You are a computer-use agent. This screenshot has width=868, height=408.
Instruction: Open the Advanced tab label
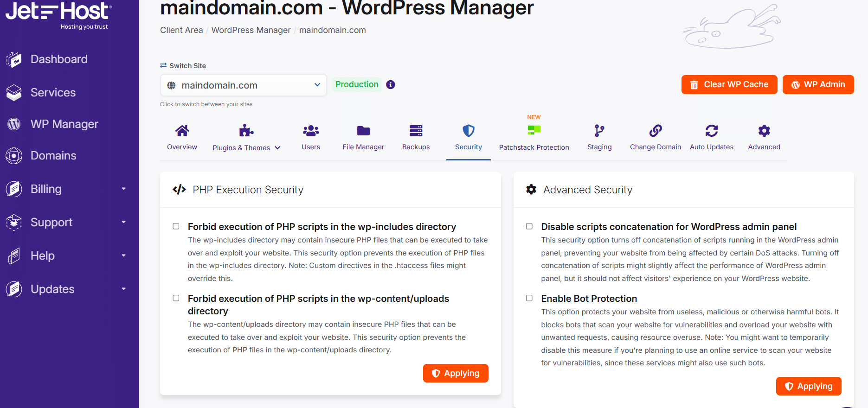[x=764, y=147]
